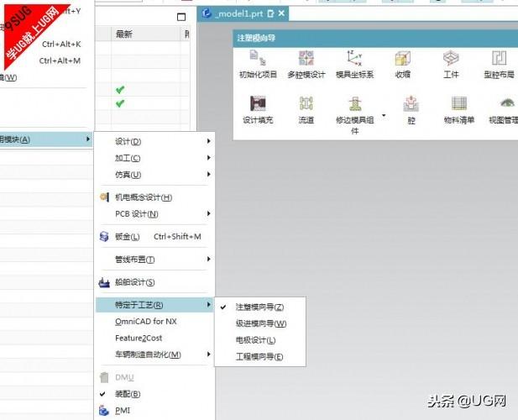
Task: Expand the PCB 设计(N) submenu
Action: click(x=154, y=214)
